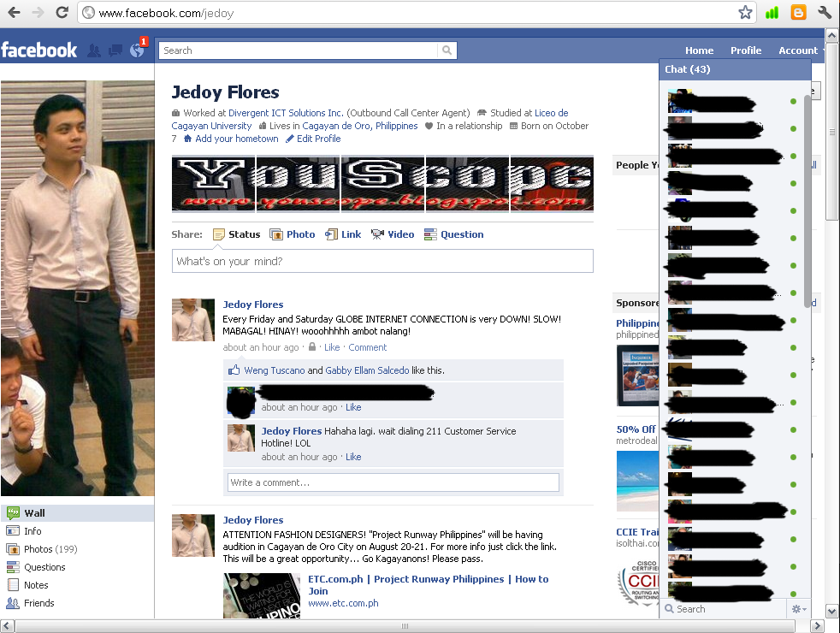Open the Account dropdown menu

[797, 50]
